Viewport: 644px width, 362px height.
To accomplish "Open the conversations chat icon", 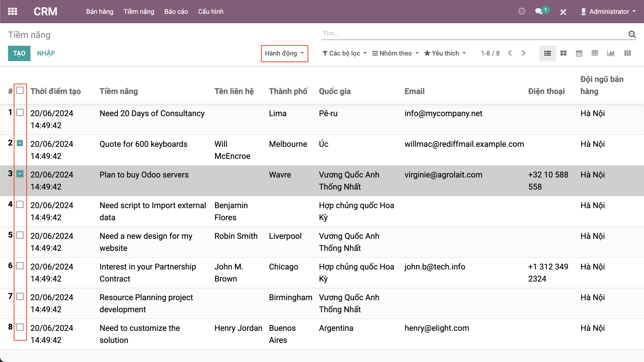I will coord(539,11).
